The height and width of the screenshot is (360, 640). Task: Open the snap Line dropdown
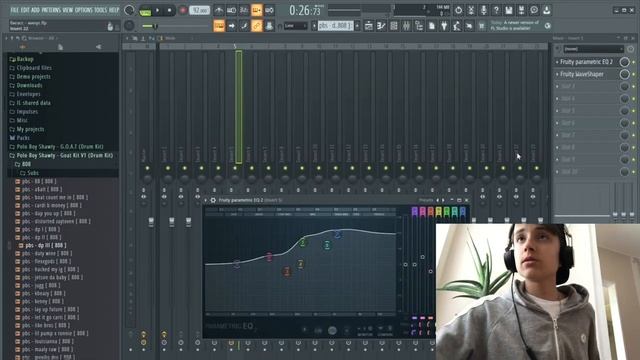coord(296,26)
